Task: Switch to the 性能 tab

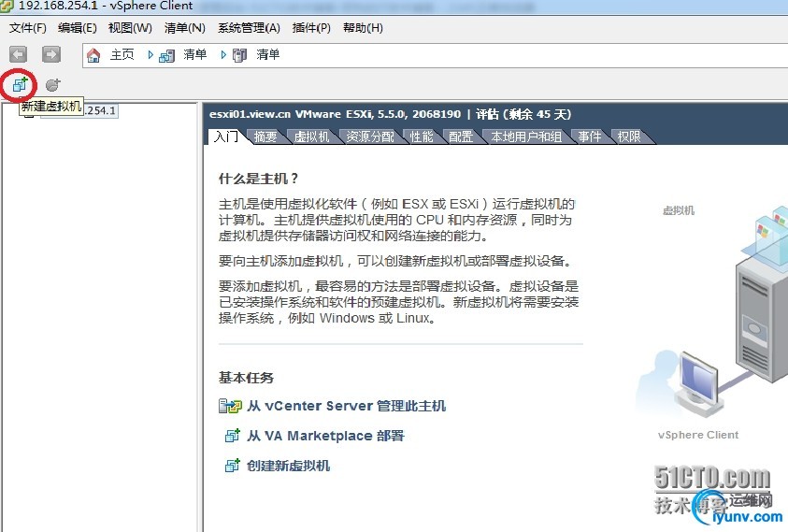Action: (422, 137)
